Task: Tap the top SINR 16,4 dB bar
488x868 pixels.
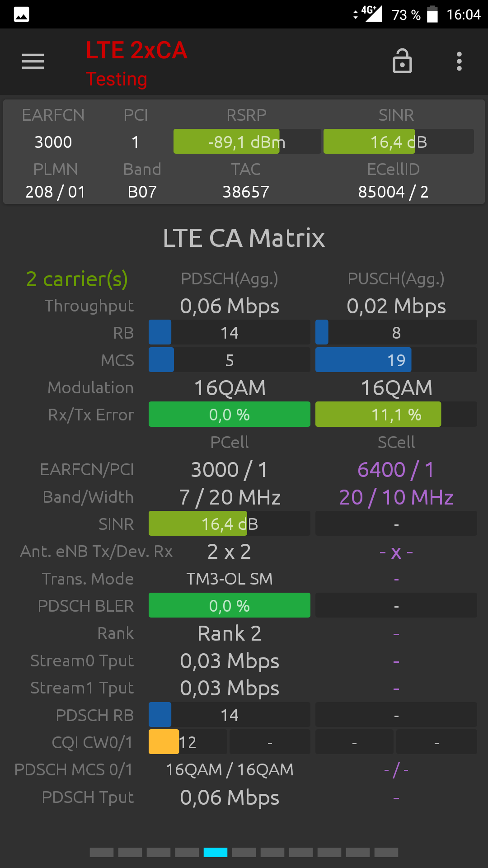Action: click(x=399, y=142)
